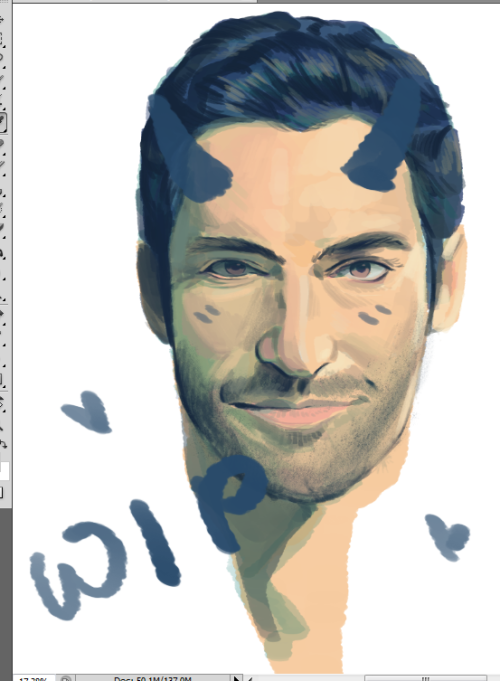Select the Pen tool
The height and width of the screenshot is (681, 500).
pyautogui.click(x=2, y=313)
